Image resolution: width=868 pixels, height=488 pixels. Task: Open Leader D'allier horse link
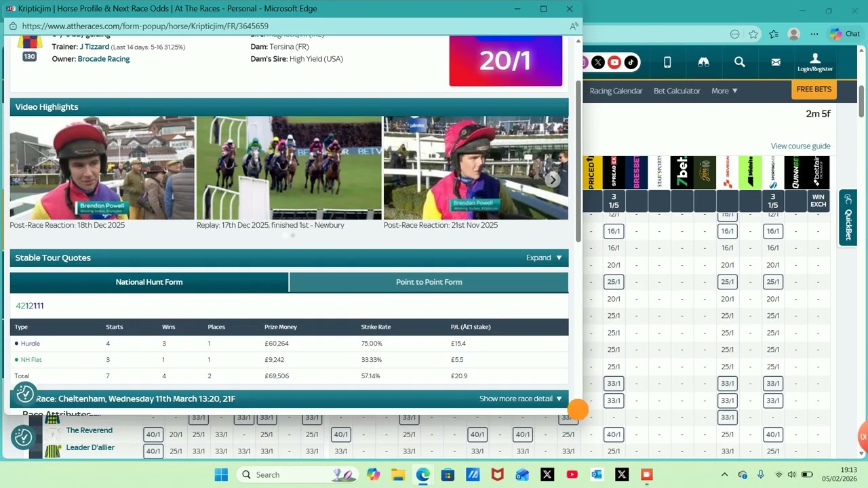pyautogui.click(x=90, y=447)
